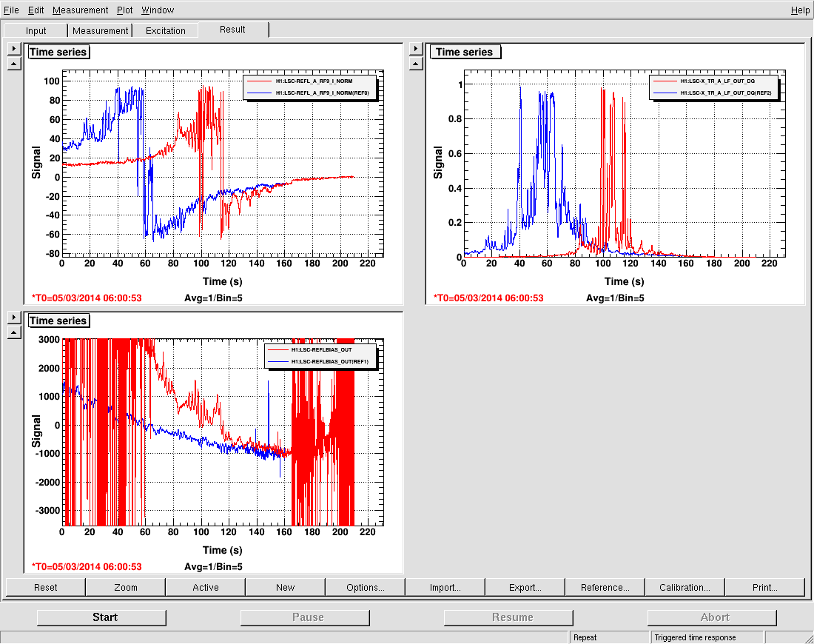
Task: Collapse up-arrow of RF9 time series plot
Action: 14,64
